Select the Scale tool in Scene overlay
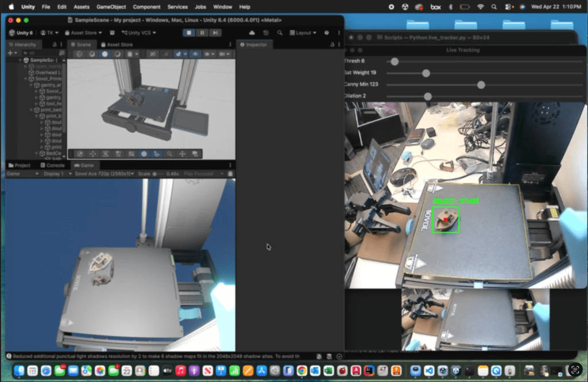 pos(118,154)
